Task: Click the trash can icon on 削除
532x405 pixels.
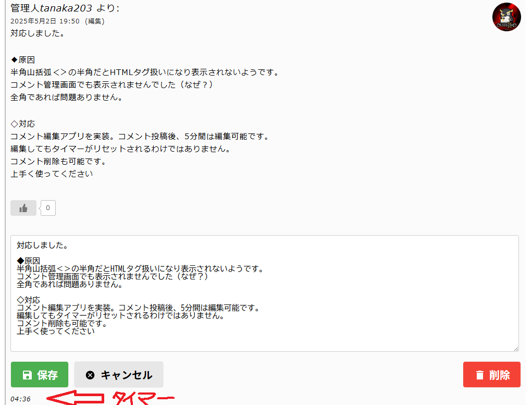Action: [479, 375]
